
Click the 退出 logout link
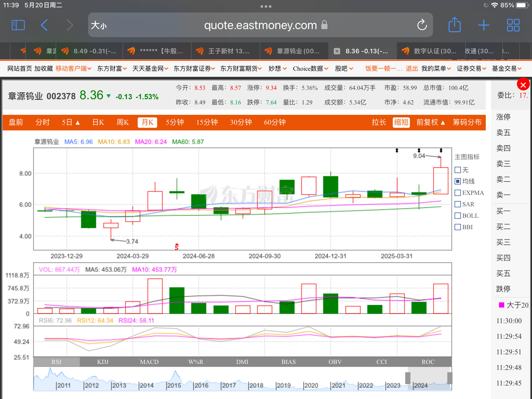(412, 69)
